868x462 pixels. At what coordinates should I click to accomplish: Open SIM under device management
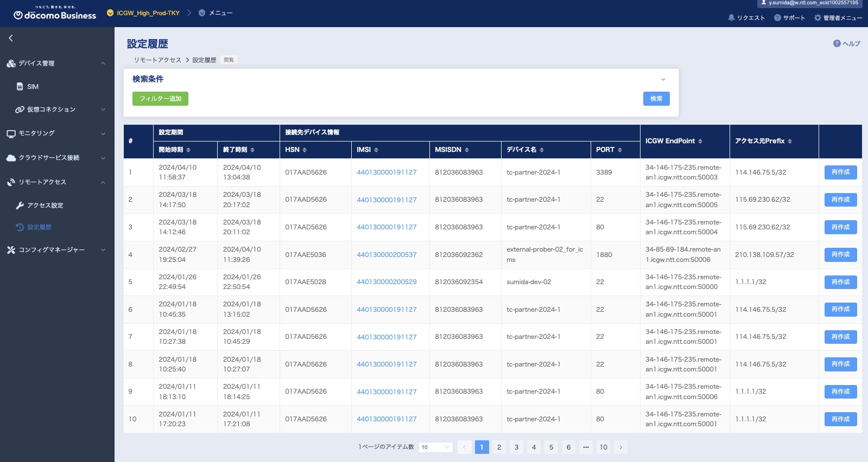33,87
